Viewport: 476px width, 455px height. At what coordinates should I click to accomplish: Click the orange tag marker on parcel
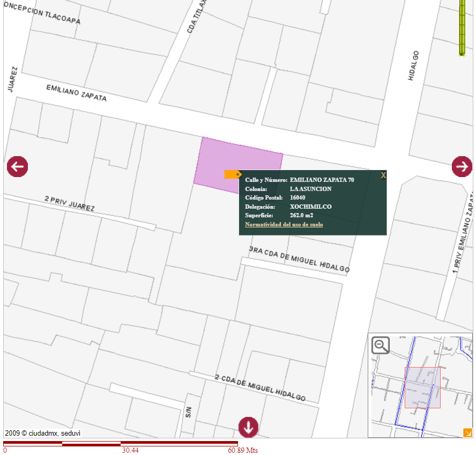(233, 174)
